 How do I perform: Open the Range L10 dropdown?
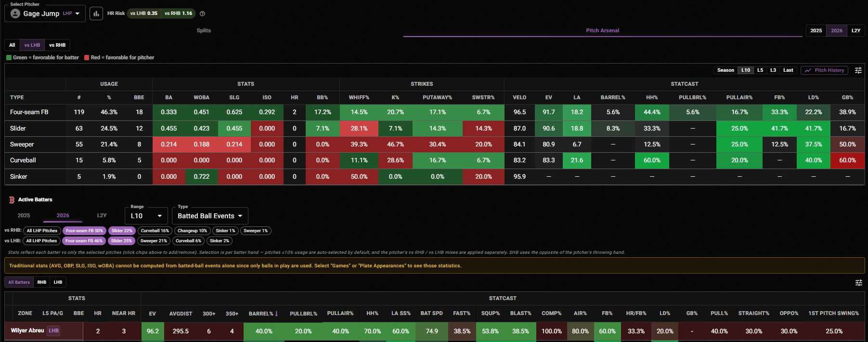point(146,216)
